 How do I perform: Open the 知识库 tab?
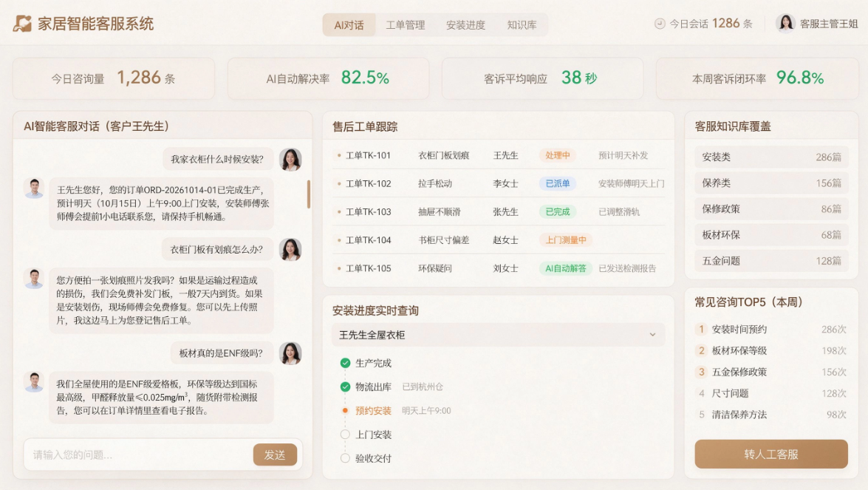(x=522, y=25)
